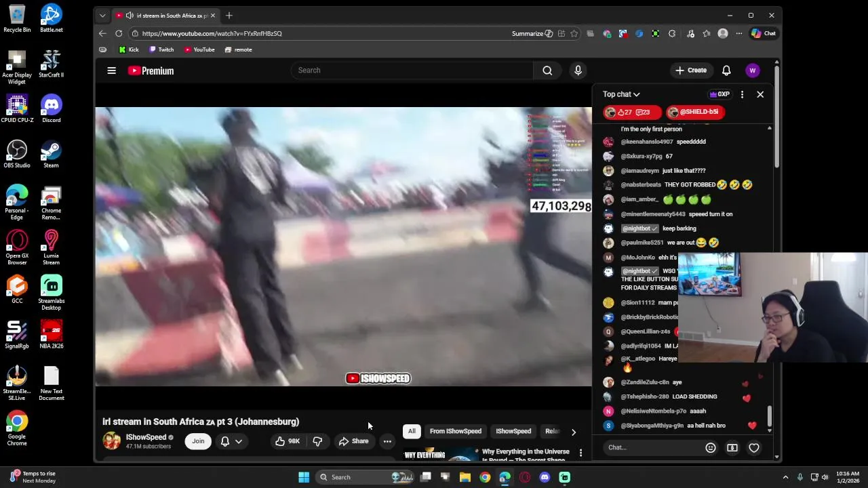Start voice search with the microphone icon
The height and width of the screenshot is (488, 868).
coord(578,70)
